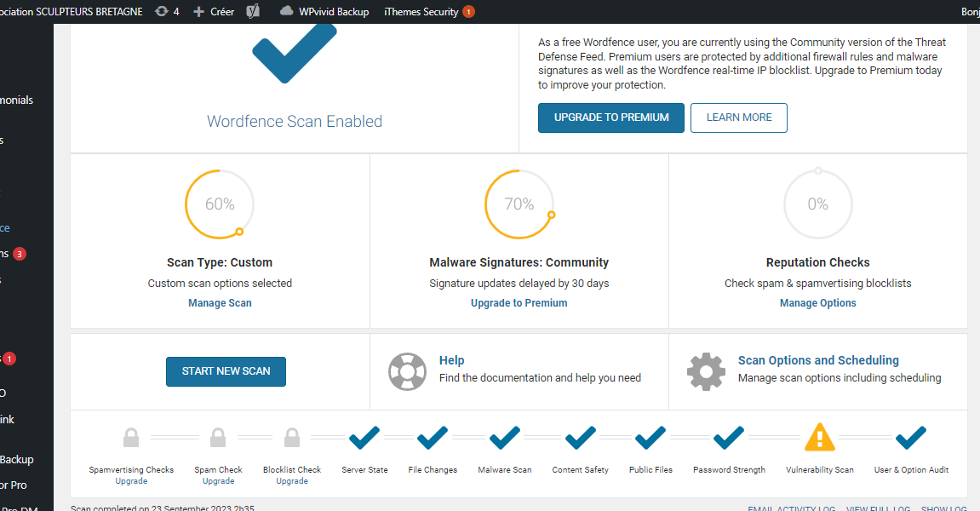Click the UPGRADE TO PREMIUM button
The height and width of the screenshot is (511, 980).
tap(610, 118)
